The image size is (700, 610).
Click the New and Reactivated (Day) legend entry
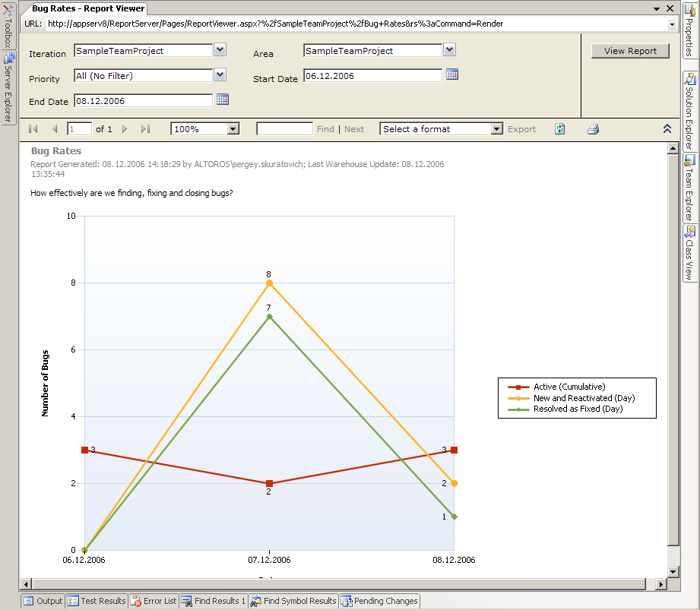(571, 398)
